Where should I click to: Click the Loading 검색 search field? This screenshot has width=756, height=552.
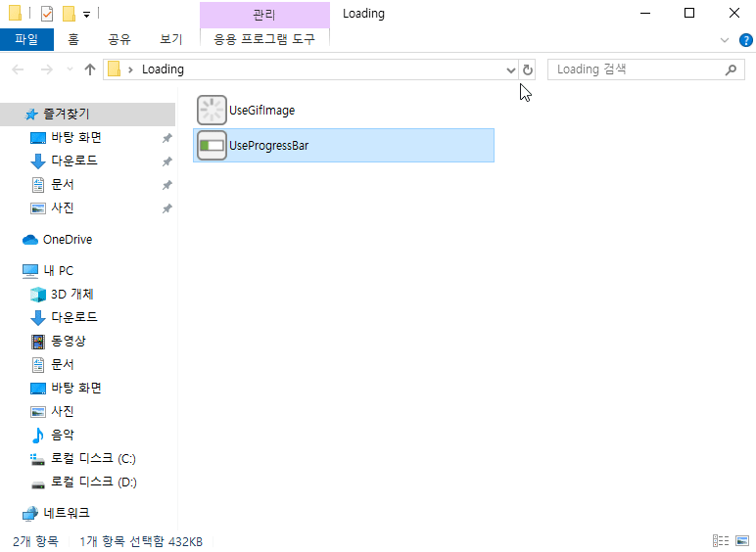tap(646, 69)
